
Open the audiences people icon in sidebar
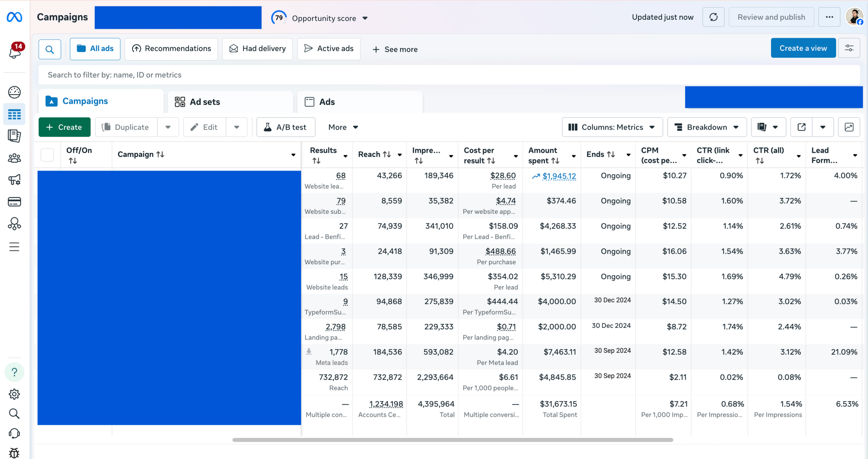coord(14,158)
